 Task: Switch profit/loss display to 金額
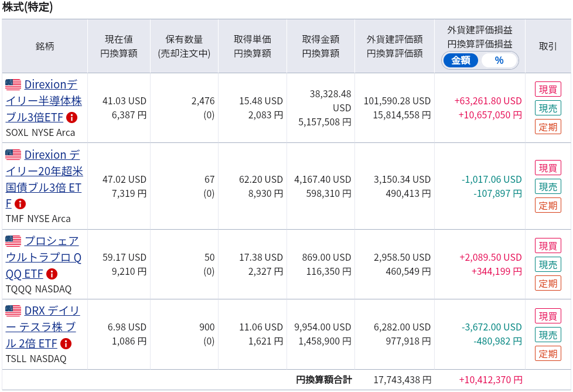tap(461, 60)
